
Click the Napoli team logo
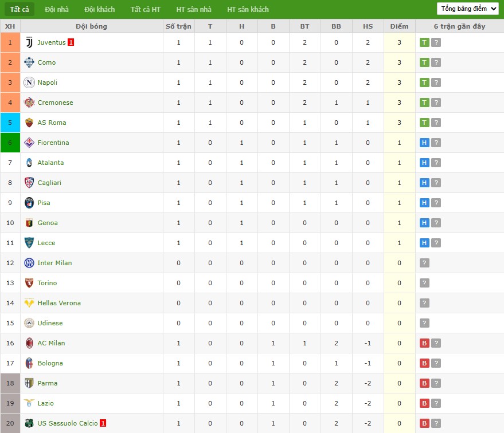click(29, 82)
